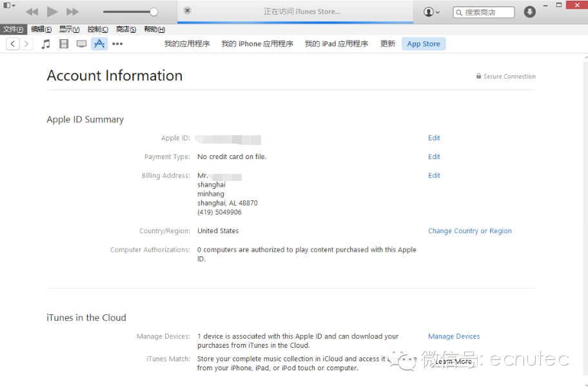Maximize the iTunes window
The height and width of the screenshot is (389, 588).
click(x=559, y=5)
